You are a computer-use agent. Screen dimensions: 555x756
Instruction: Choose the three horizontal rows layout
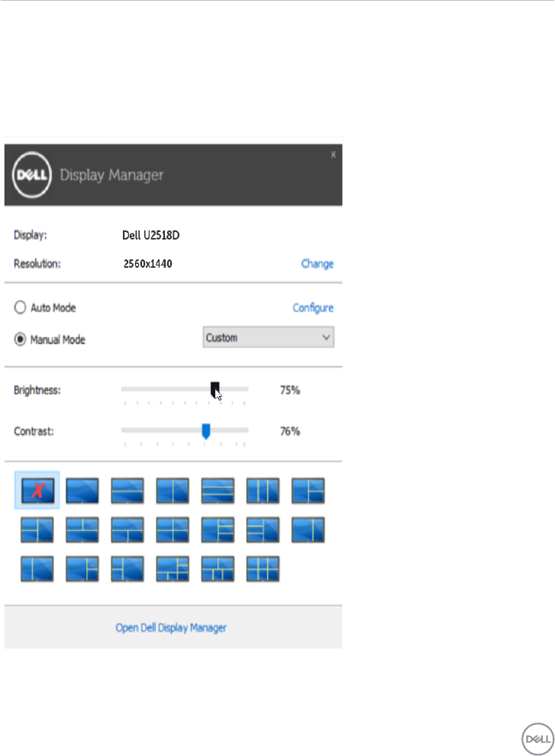218,491
